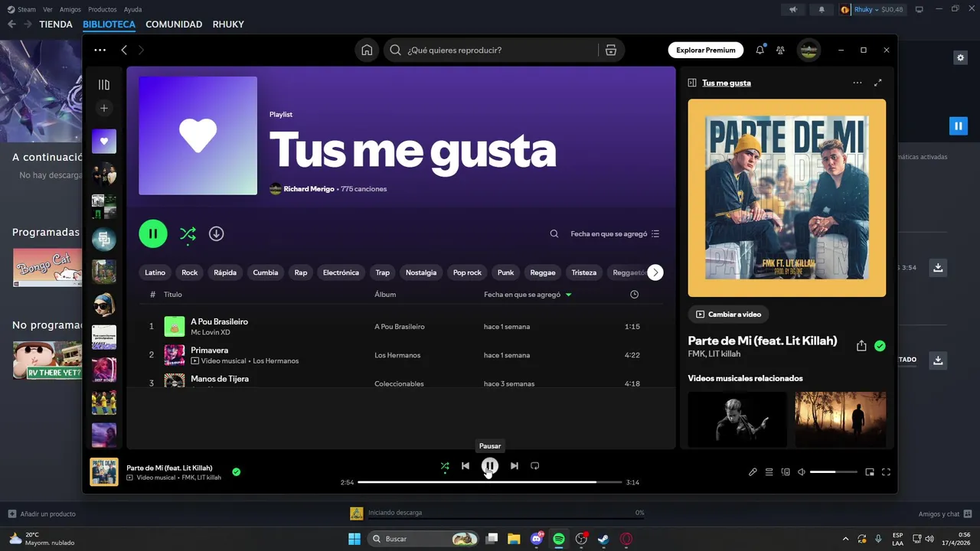980x551 pixels.
Task: Open the play queue icon
Action: (x=769, y=472)
